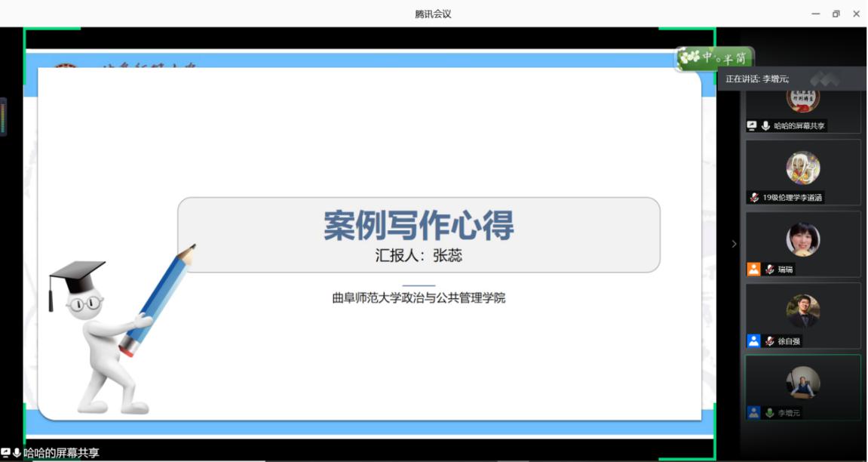Select 19级伦理学李涵涵's cartoon avatar tile
Image resolution: width=868 pixels, height=462 pixels.
coord(802,168)
